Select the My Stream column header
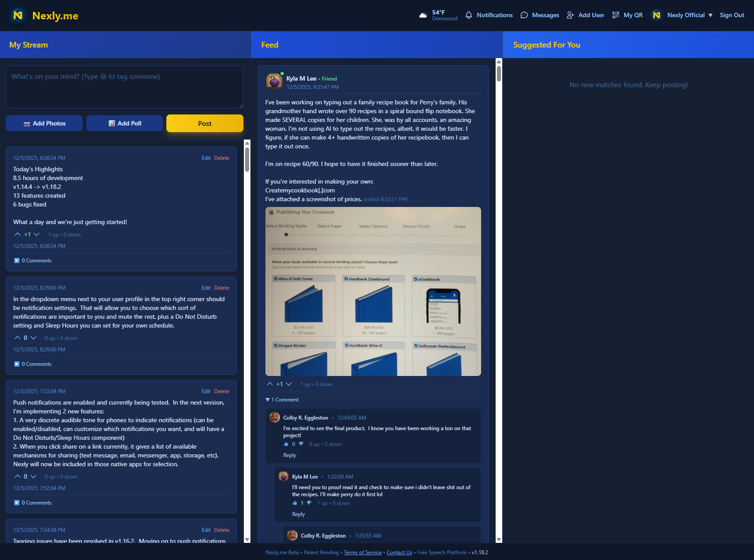 tap(29, 44)
